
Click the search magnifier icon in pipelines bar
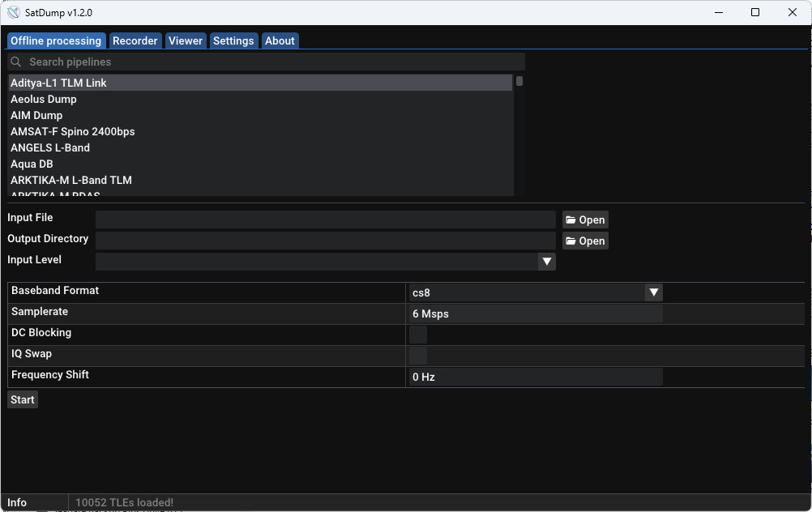(x=15, y=62)
